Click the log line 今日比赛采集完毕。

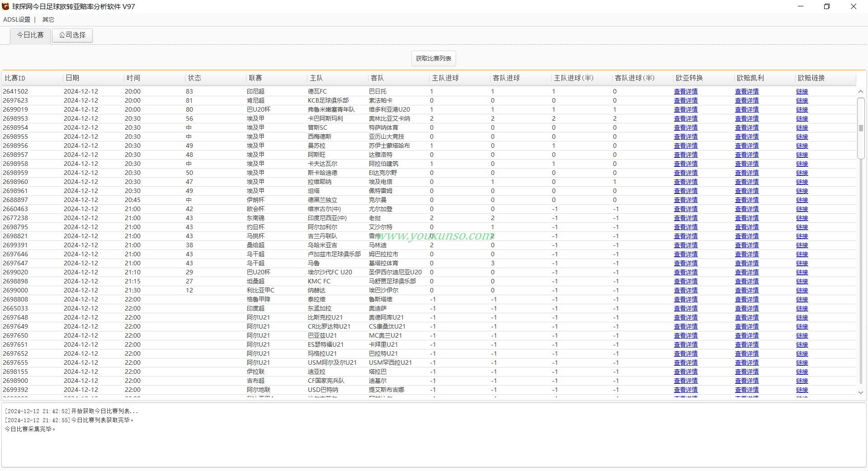(x=30, y=429)
